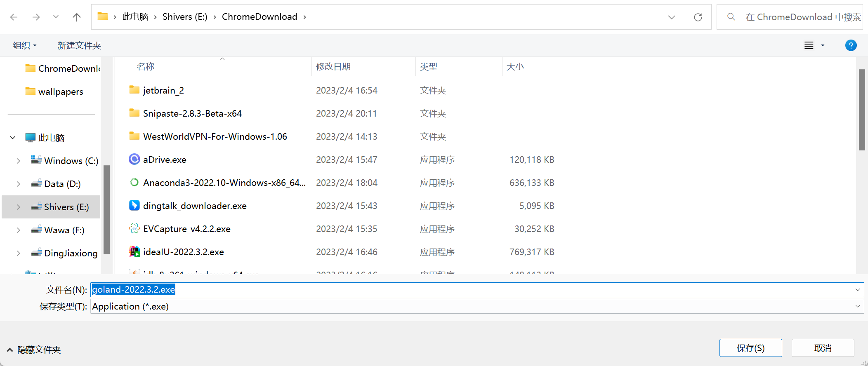Select the Data (D:) drive
This screenshot has height=366, width=868.
[56, 184]
